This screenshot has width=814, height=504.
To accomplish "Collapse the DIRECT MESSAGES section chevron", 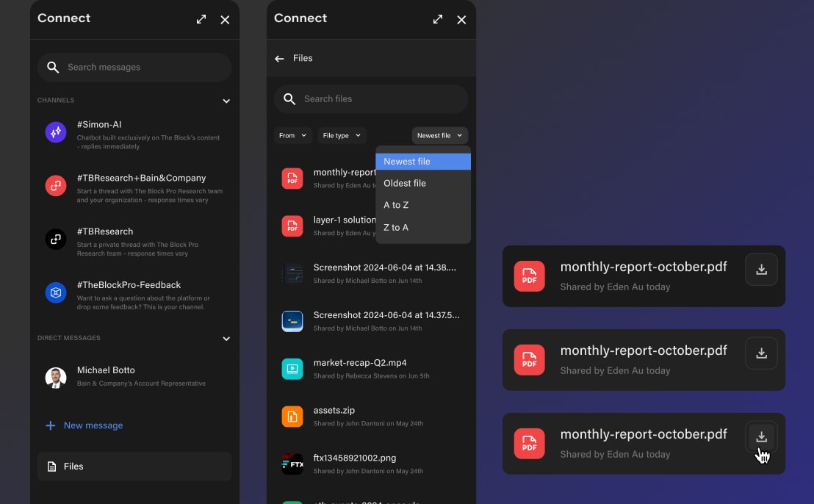I will pos(226,339).
